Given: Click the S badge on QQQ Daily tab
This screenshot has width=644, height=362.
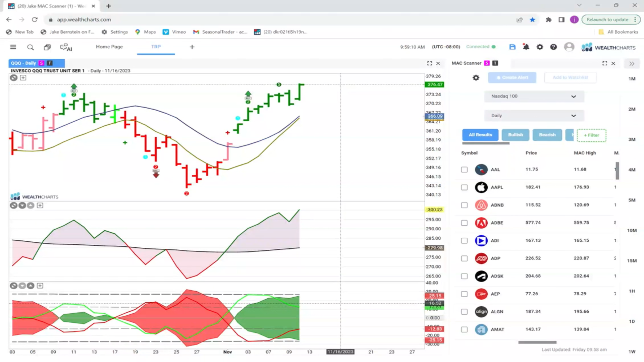Looking at the screenshot, I should click(41, 63).
